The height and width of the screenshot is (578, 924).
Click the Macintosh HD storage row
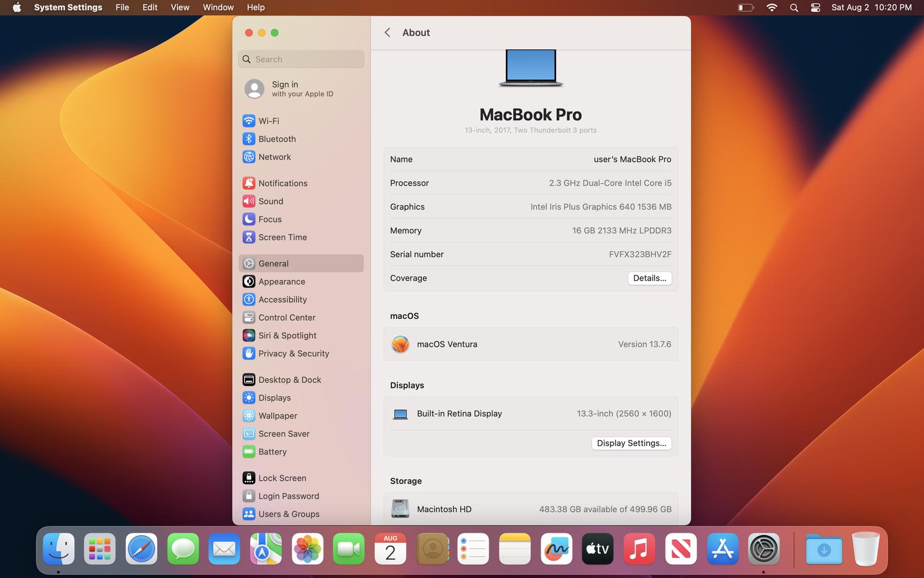click(531, 509)
